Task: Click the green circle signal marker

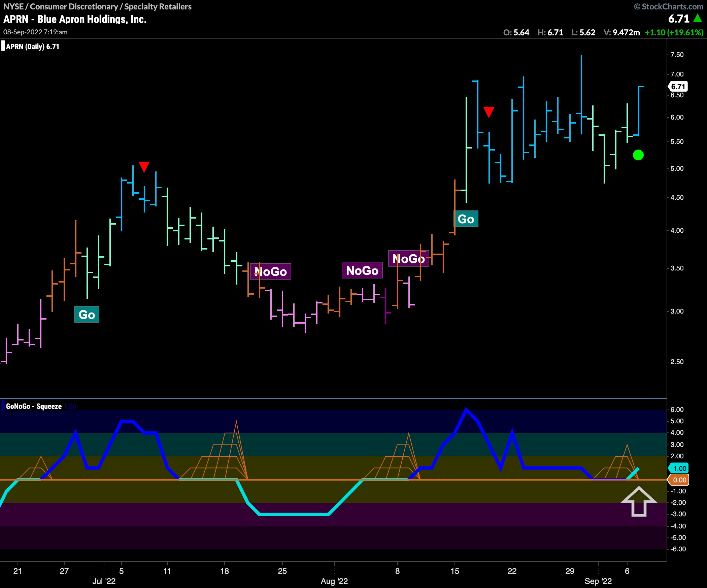Action: click(x=638, y=155)
